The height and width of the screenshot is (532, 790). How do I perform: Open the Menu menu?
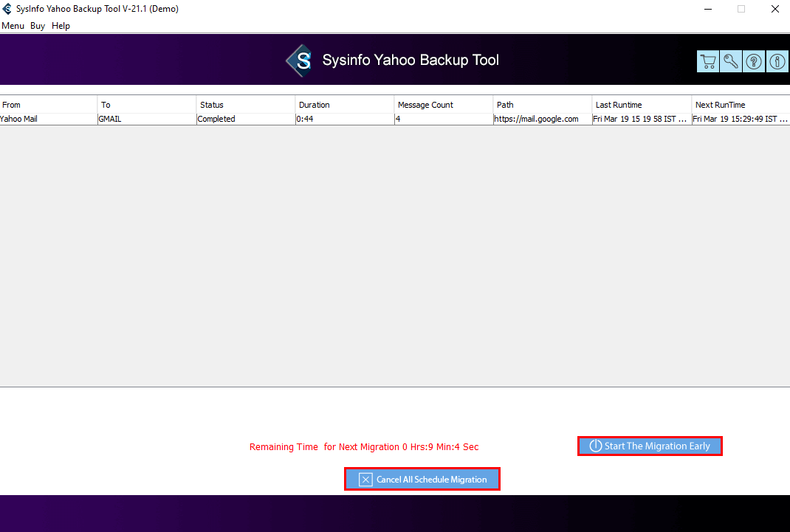(x=13, y=26)
